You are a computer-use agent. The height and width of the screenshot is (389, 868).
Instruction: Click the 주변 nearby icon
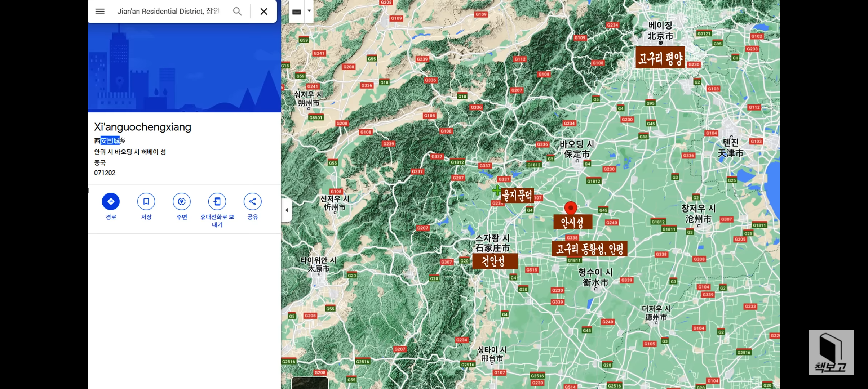[x=181, y=201]
